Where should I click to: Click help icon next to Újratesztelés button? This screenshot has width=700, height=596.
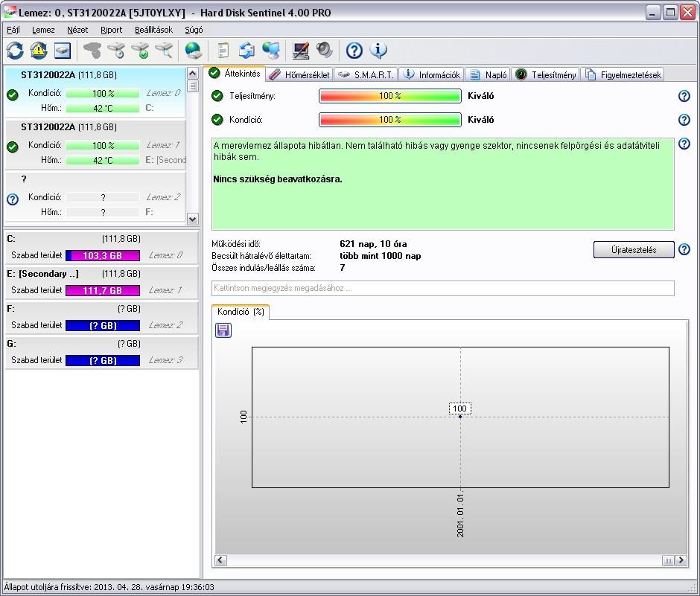(684, 249)
